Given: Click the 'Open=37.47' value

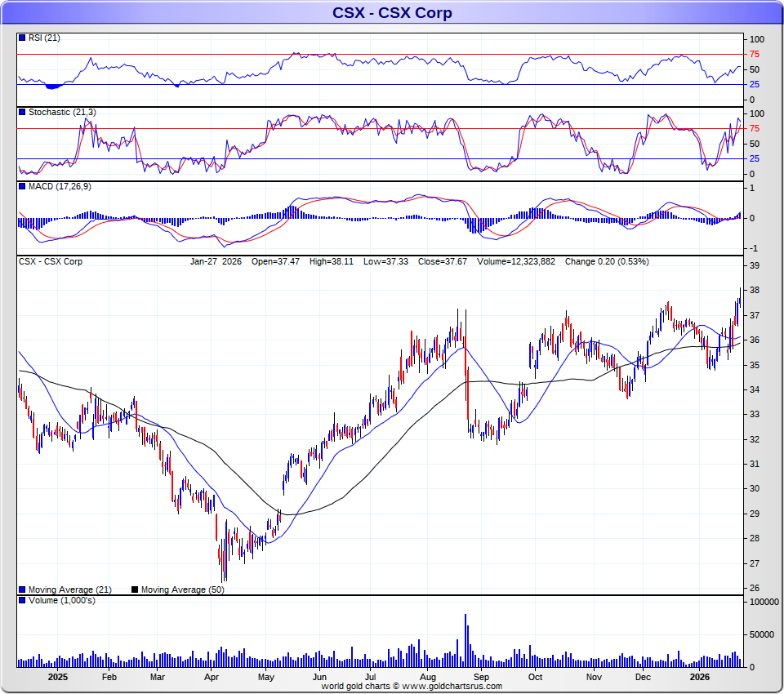Looking at the screenshot, I should (275, 261).
